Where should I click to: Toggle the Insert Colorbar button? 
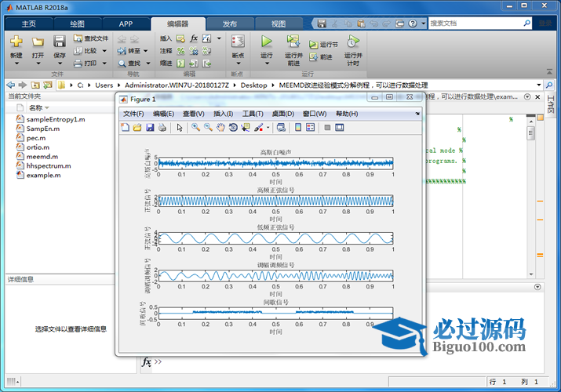pos(298,127)
